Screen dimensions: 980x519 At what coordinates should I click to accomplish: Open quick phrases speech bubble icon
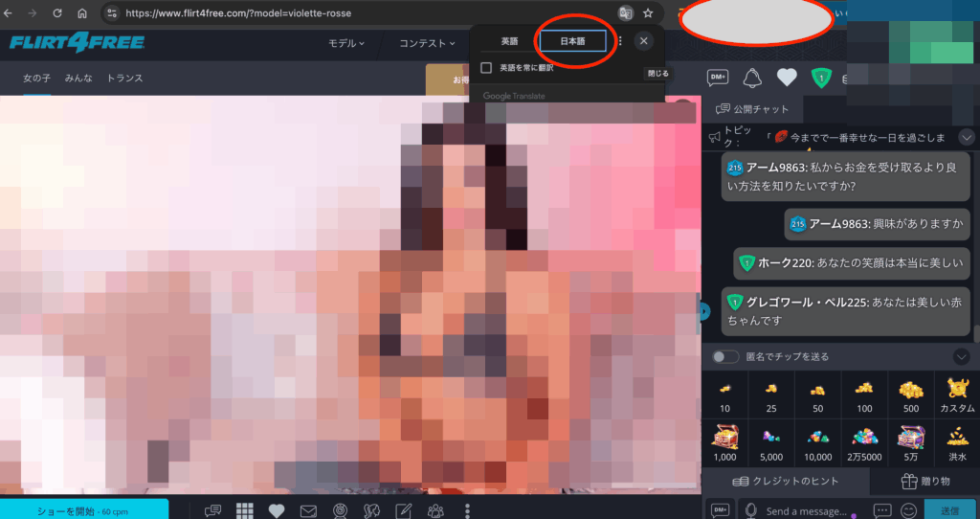tap(881, 511)
